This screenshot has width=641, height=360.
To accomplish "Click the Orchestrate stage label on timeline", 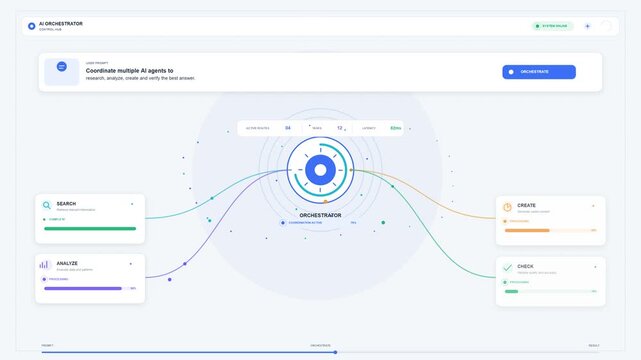I will tap(320, 346).
